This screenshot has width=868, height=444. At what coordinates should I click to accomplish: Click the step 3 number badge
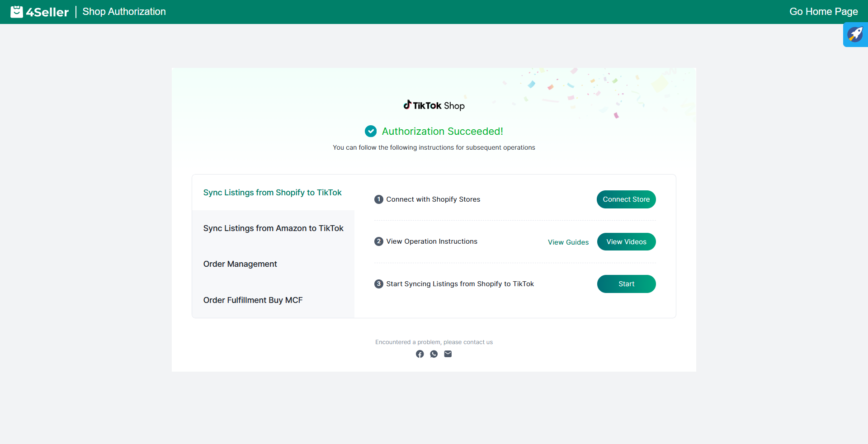(379, 284)
